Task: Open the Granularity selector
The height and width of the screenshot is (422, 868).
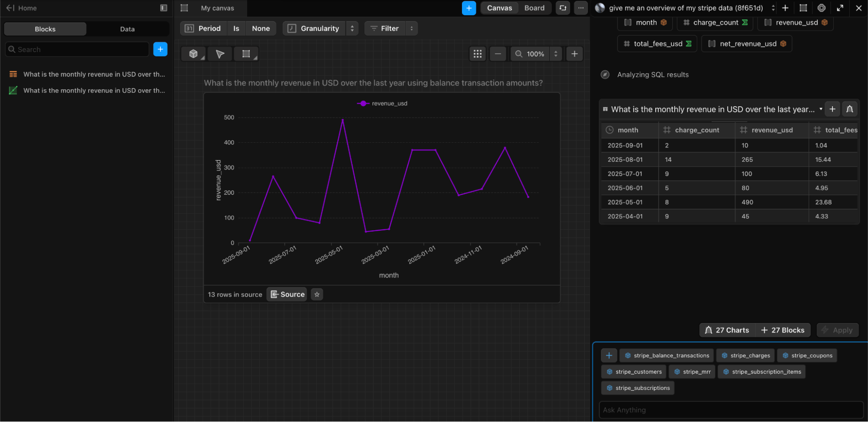Action: (314, 29)
